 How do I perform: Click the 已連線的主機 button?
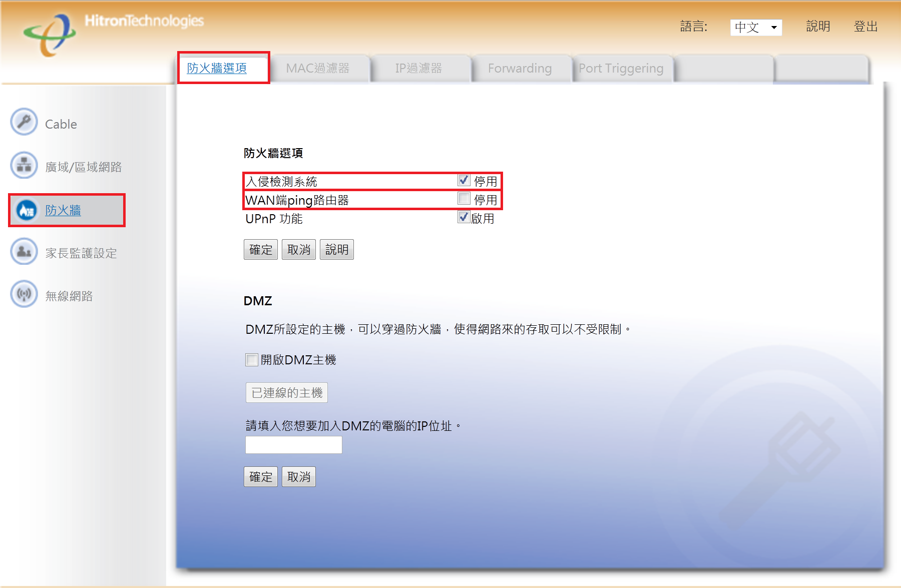[287, 393]
